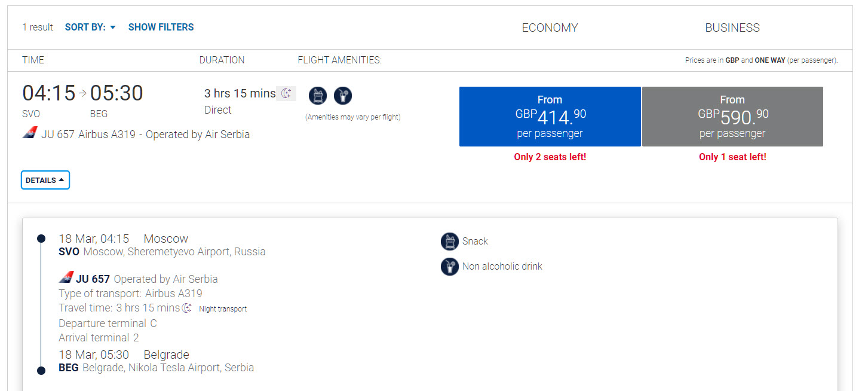868x391 pixels.
Task: Click SHOW FILTERS link
Action: pos(161,28)
